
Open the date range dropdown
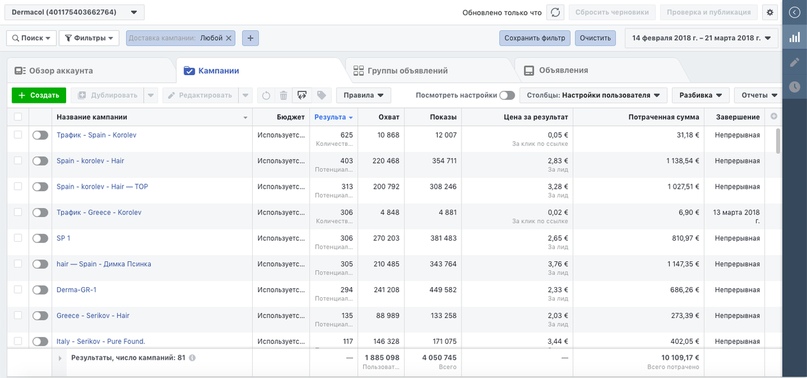(x=701, y=38)
